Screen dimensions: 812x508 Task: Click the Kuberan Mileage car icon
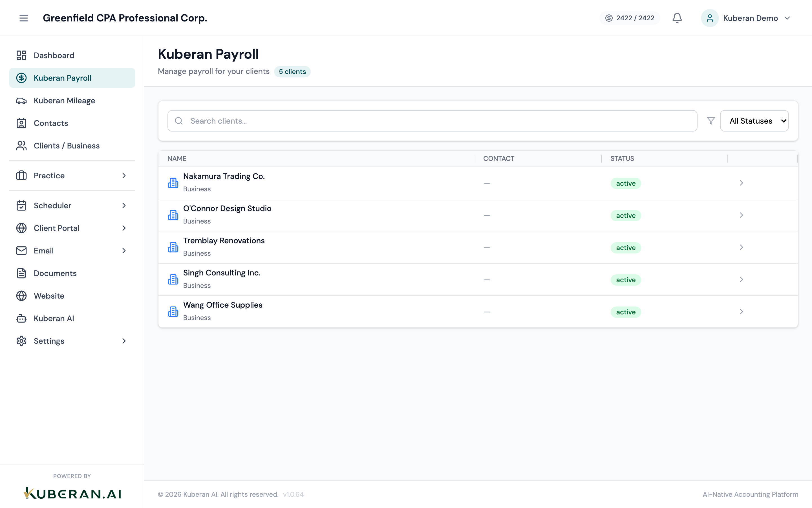pyautogui.click(x=21, y=100)
